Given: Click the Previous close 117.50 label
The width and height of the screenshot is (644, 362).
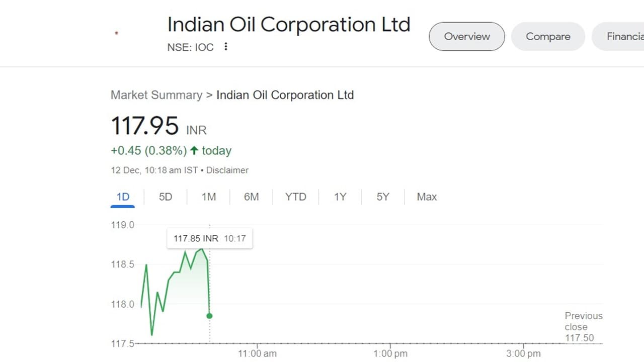Looking at the screenshot, I should pyautogui.click(x=583, y=327).
